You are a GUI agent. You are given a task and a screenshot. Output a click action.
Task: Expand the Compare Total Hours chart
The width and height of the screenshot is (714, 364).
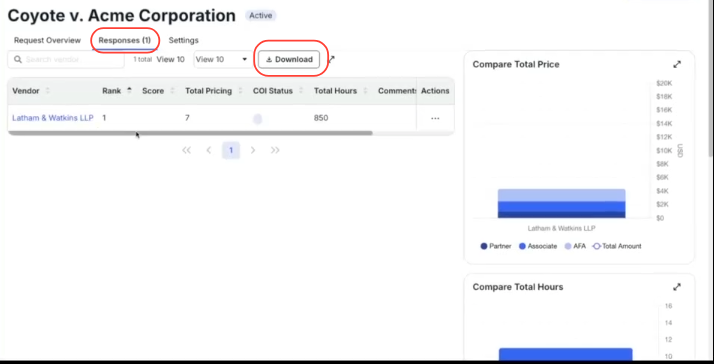677,287
